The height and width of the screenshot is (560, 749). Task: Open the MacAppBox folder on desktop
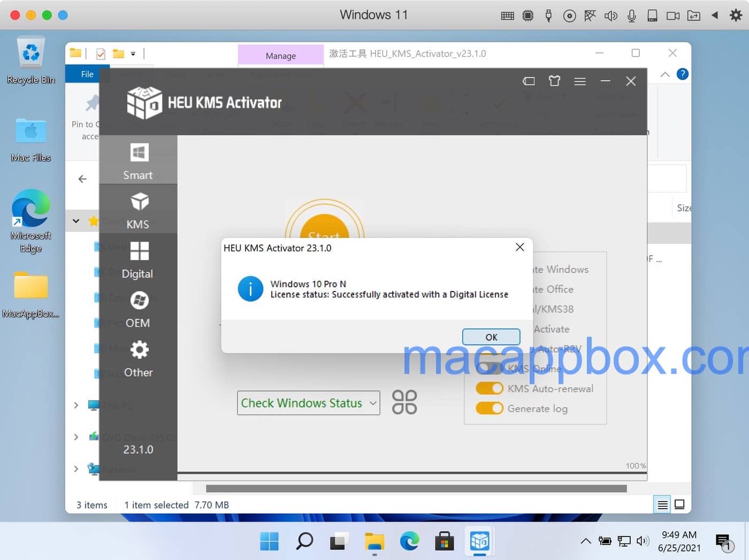[31, 294]
